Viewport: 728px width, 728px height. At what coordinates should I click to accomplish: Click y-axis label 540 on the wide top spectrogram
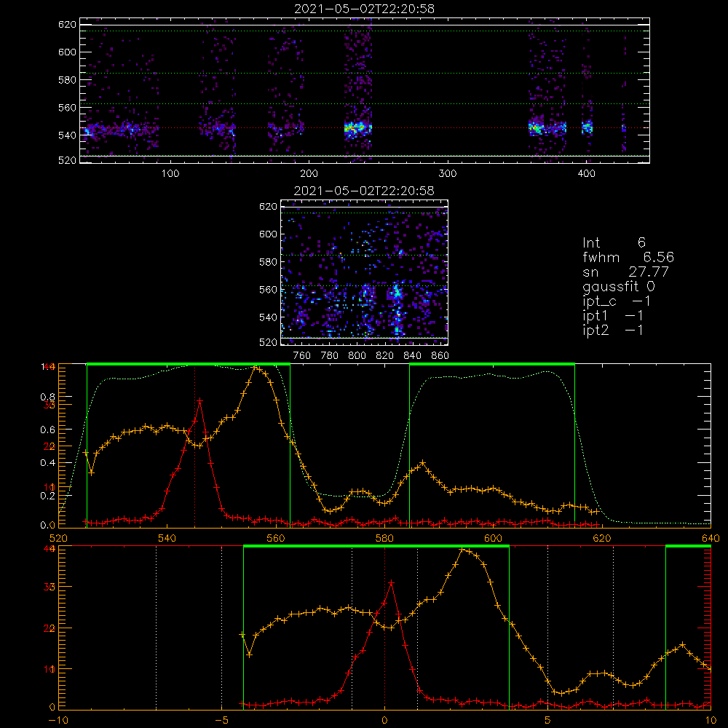[67, 135]
